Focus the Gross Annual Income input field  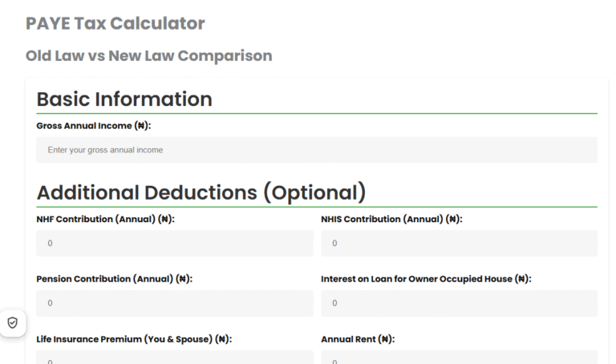tap(317, 150)
